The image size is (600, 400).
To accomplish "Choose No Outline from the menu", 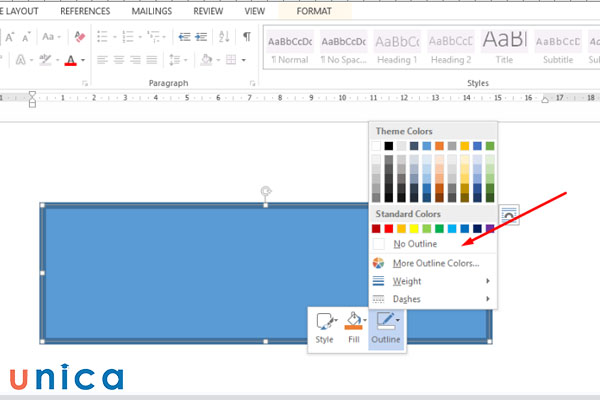I will pyautogui.click(x=414, y=244).
